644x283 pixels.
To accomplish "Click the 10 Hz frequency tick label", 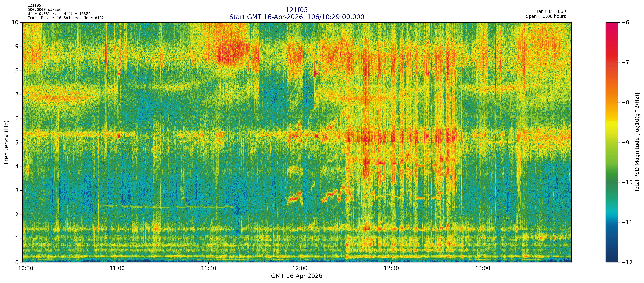I will pos(15,23).
